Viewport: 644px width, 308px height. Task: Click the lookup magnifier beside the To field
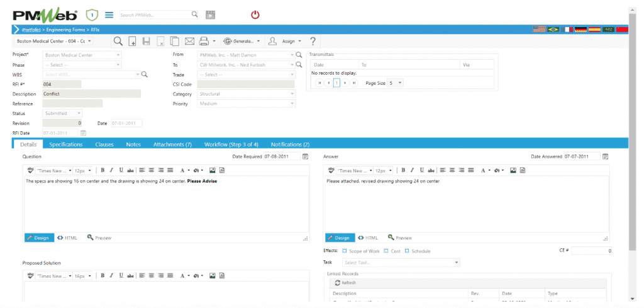pyautogui.click(x=299, y=65)
